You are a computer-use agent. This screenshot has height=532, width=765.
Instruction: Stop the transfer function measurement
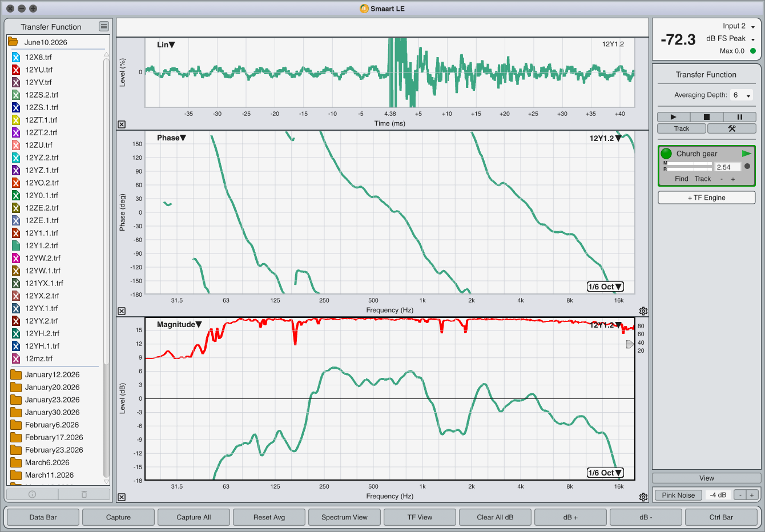tap(706, 117)
